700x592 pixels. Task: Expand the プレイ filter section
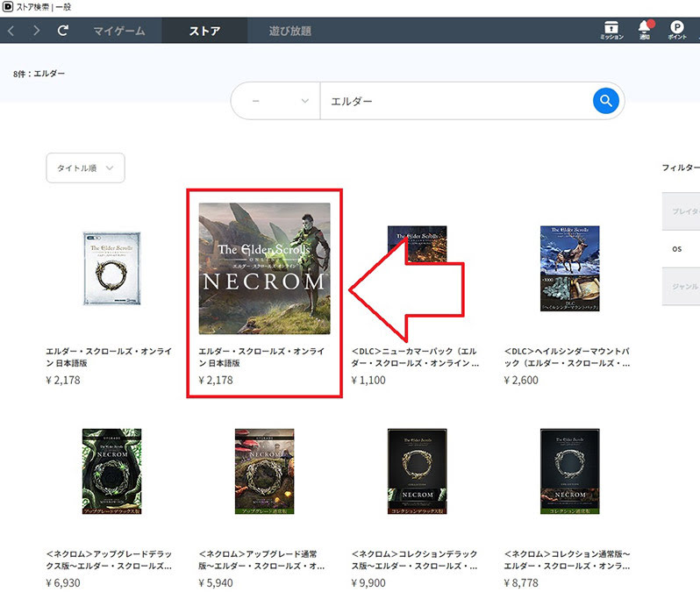pos(682,211)
